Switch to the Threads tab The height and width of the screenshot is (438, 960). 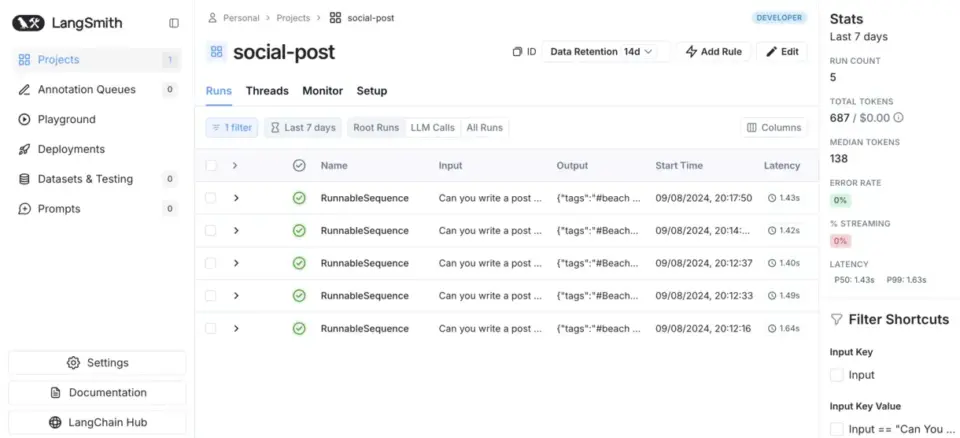click(267, 91)
